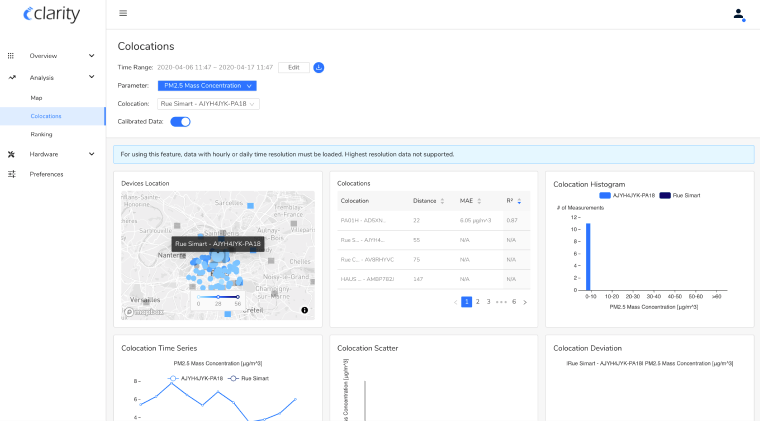Open the Ranking page in sidebar
760x421 pixels.
point(41,134)
